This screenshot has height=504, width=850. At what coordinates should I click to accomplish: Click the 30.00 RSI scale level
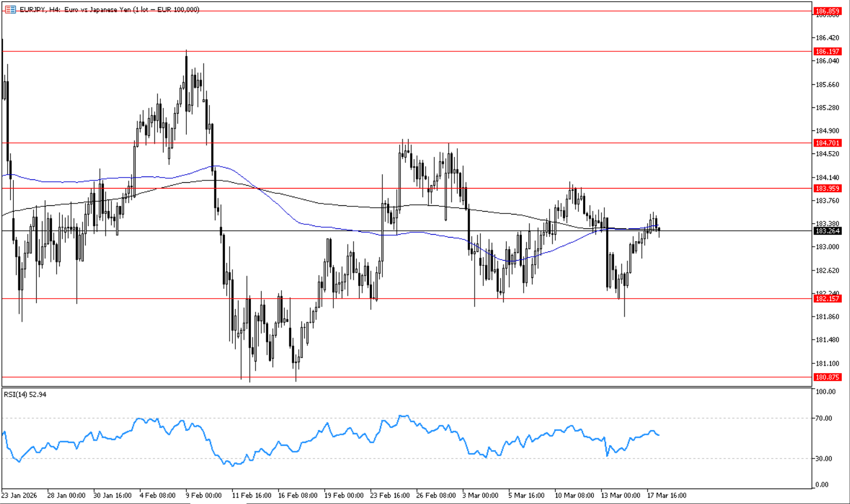(x=824, y=458)
